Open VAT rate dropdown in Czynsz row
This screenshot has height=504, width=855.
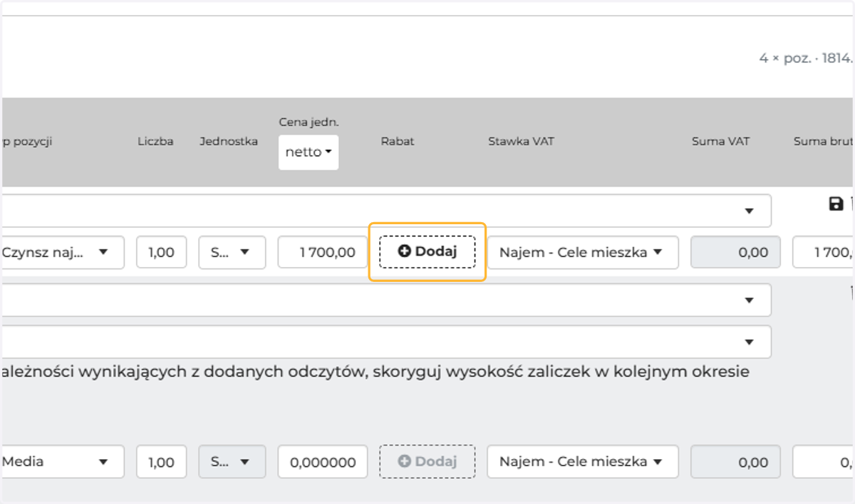point(583,252)
